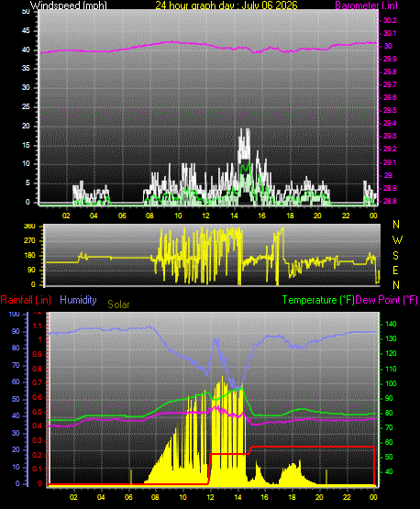Click the 140 value on temperature scale

(x=391, y=324)
